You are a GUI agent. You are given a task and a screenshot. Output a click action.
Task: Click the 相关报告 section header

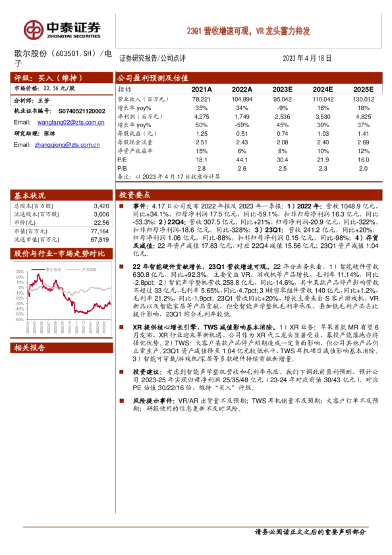pyautogui.click(x=61, y=348)
